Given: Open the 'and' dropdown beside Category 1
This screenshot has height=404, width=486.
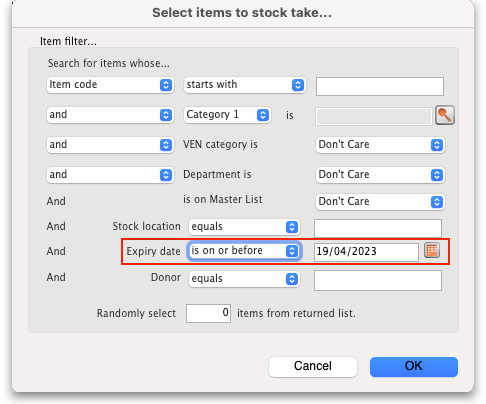Looking at the screenshot, I should coord(110,115).
